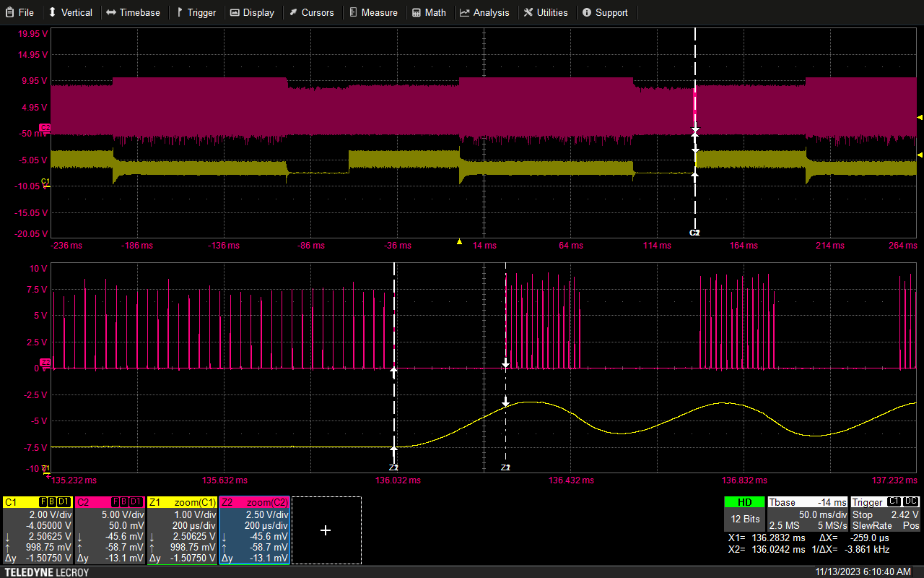Click the Cursors menu icon
The image size is (924, 578).
click(x=292, y=12)
